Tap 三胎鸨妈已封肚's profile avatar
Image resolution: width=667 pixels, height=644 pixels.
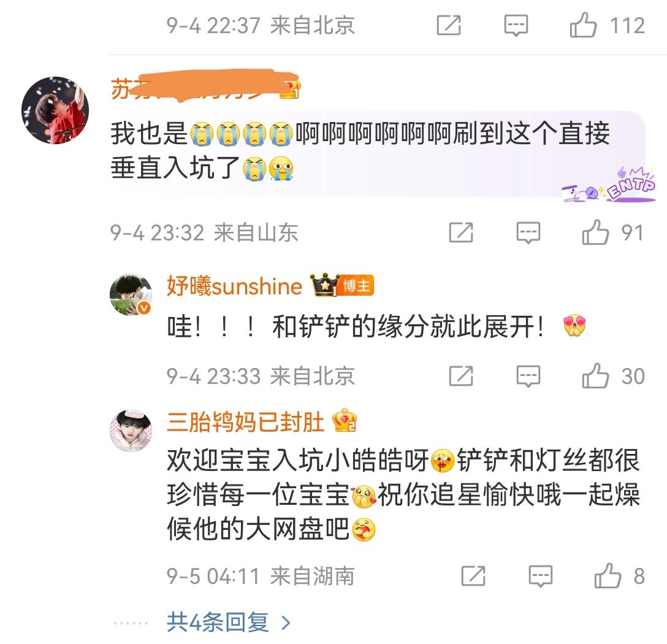[x=131, y=431]
